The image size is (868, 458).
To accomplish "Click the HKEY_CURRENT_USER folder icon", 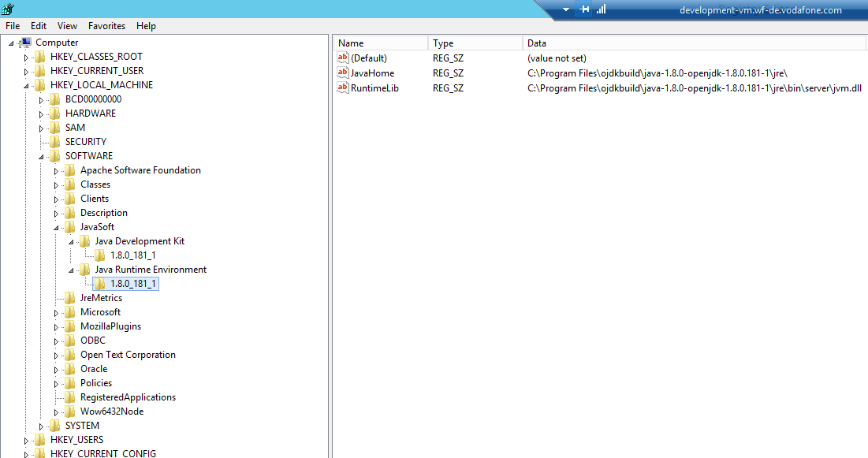I will point(40,71).
